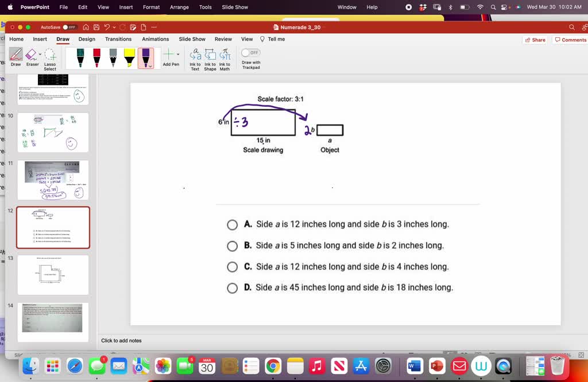Click Ink to Shape
This screenshot has height=382, width=588.
point(210,60)
